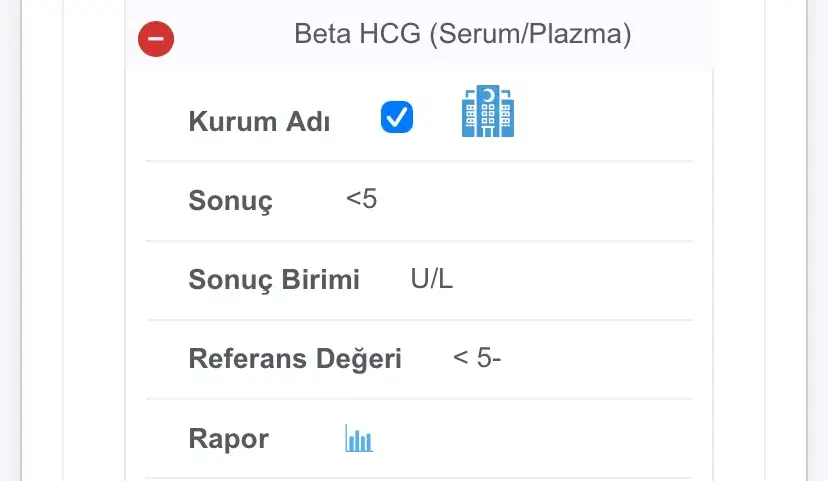Click the Sonuç label
The height and width of the screenshot is (481, 828).
coord(231,201)
